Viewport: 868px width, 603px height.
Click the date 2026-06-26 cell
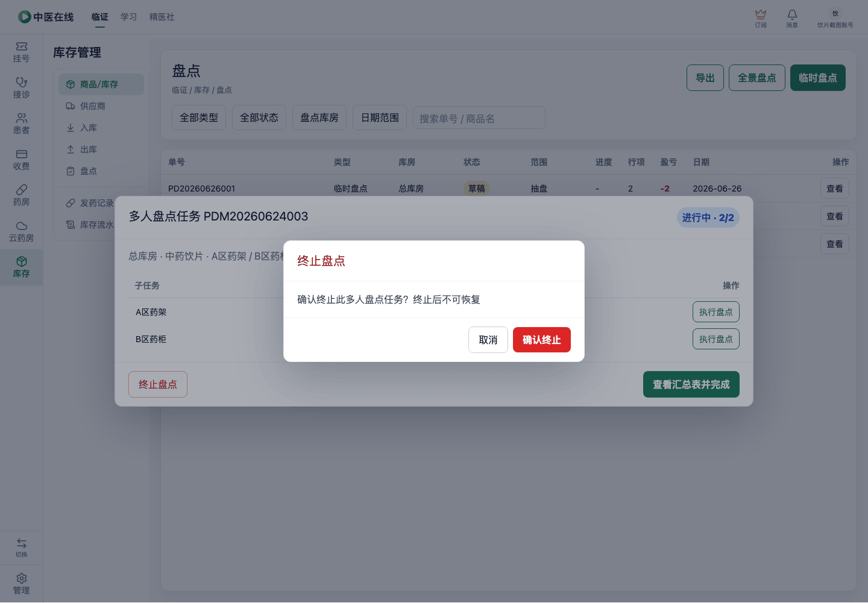tap(717, 189)
